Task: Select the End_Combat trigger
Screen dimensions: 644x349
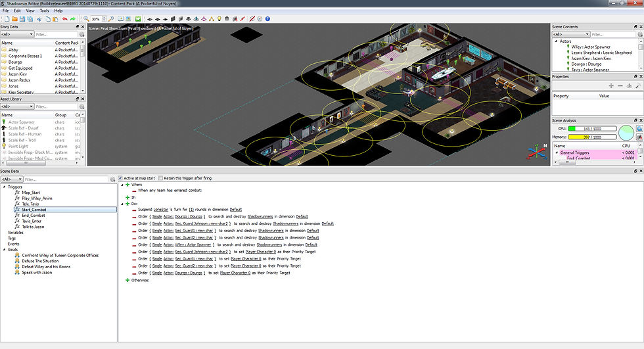Action: coord(34,216)
